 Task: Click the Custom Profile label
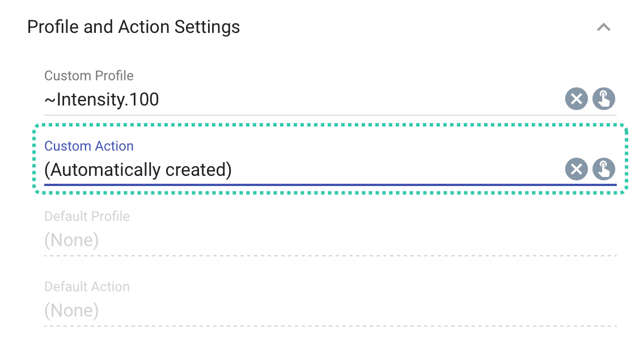(88, 75)
